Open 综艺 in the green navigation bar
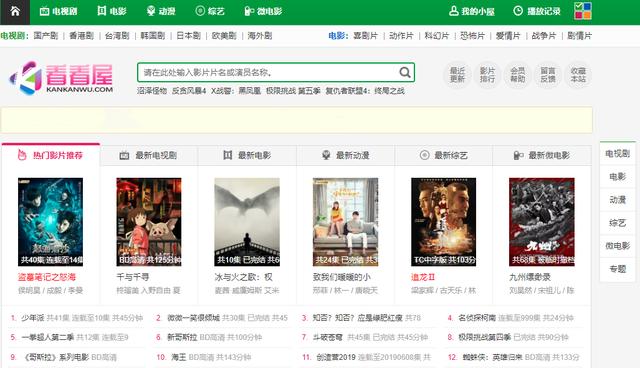The width and height of the screenshot is (640, 368). (x=210, y=11)
